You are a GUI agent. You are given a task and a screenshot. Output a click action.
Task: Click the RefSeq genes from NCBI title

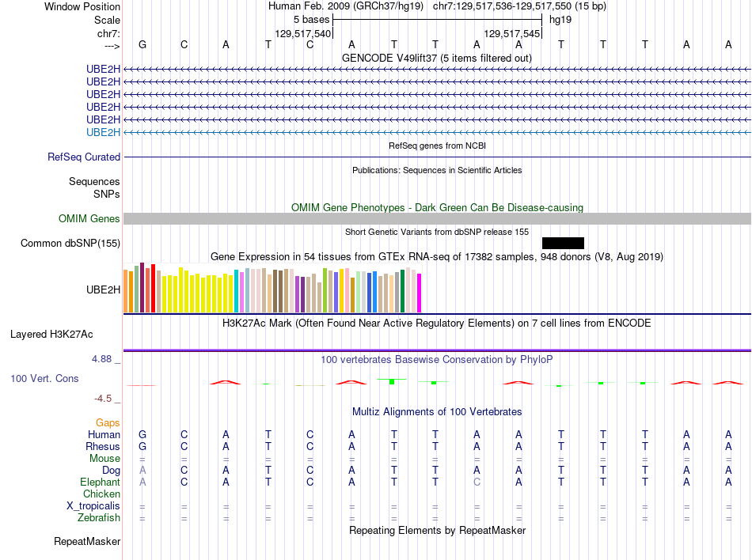[x=437, y=146]
